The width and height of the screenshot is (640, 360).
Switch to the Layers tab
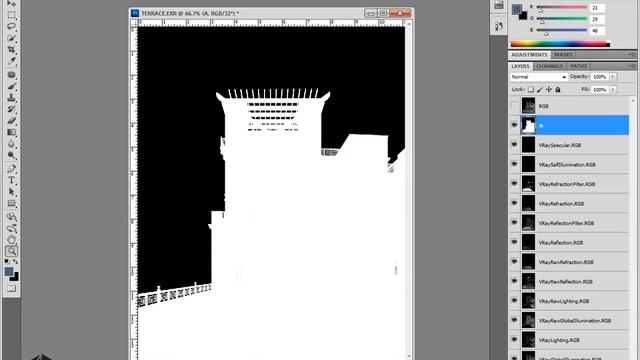coord(520,66)
